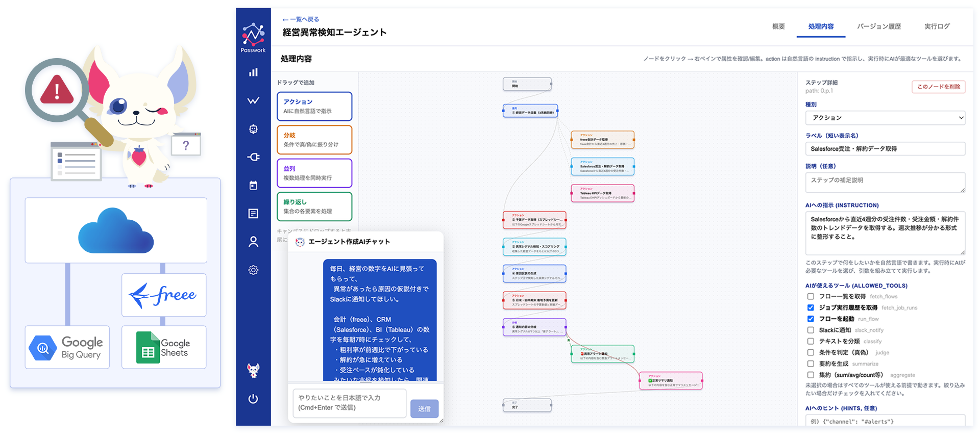
Task: Select the 処理内容 tab
Action: [821, 27]
